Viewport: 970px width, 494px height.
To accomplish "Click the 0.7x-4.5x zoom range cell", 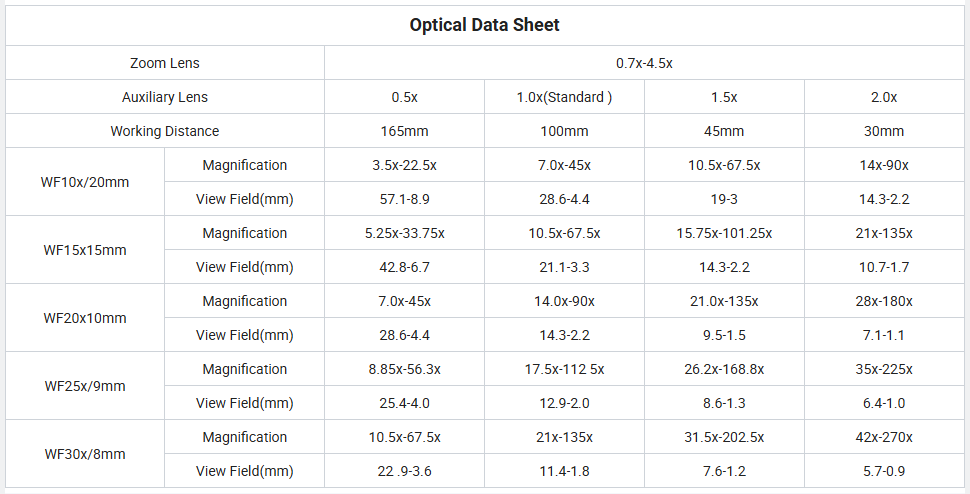I will (x=644, y=63).
